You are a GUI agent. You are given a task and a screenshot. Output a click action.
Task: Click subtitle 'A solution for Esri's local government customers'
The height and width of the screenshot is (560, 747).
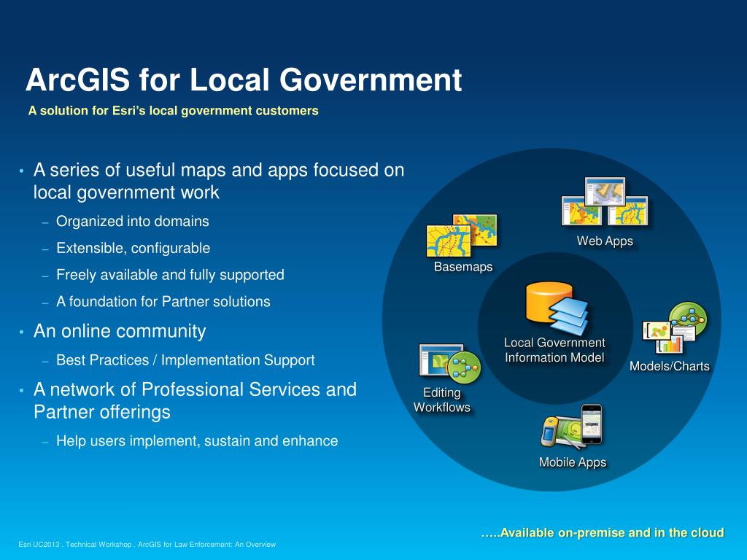(173, 111)
